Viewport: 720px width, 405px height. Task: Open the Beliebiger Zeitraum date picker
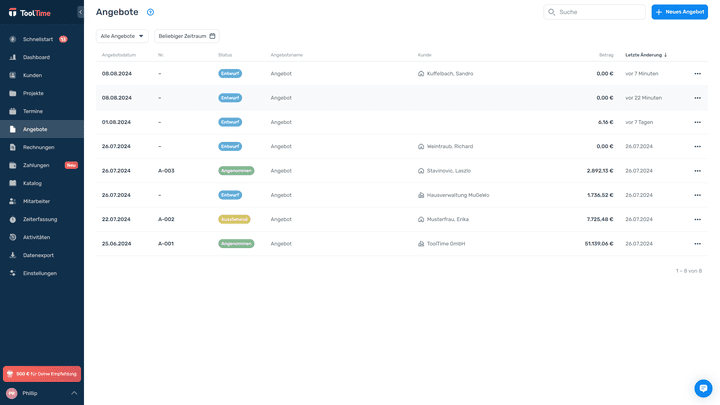tap(186, 36)
